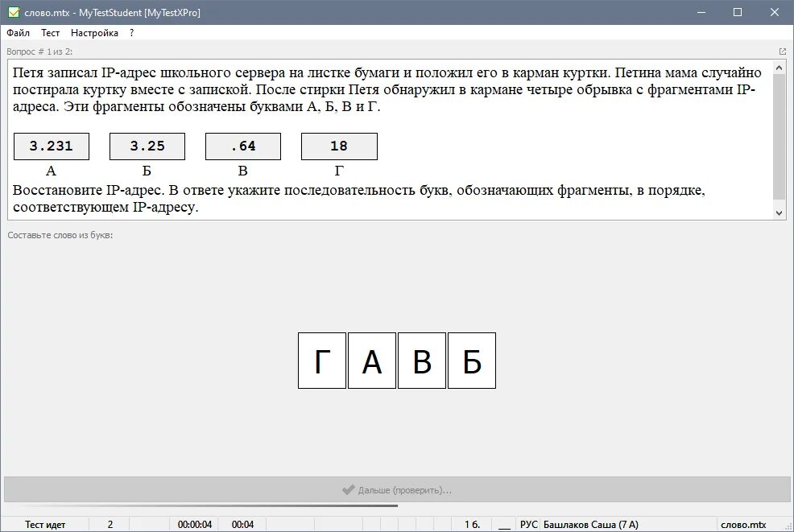Click the РУС language indicator in status bar
The height and width of the screenshot is (532, 794).
pyautogui.click(x=528, y=525)
